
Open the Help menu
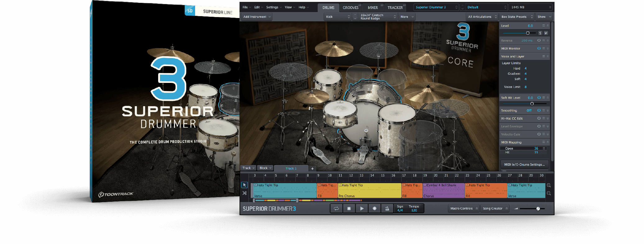304,7
